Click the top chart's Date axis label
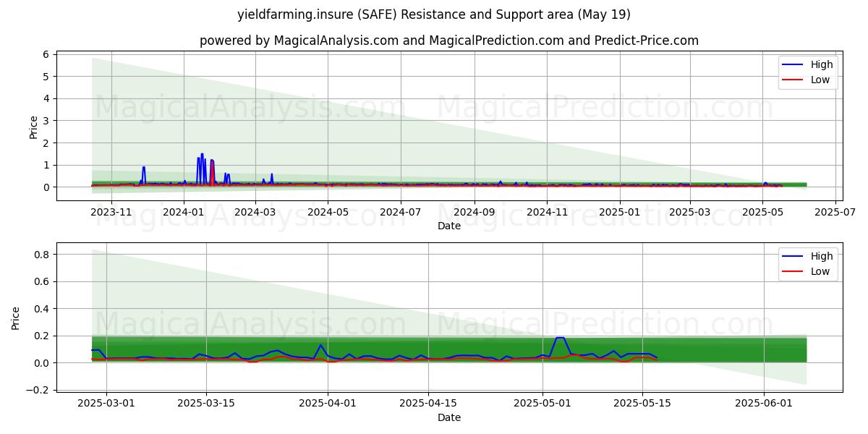The height and width of the screenshot is (434, 868). tap(449, 226)
